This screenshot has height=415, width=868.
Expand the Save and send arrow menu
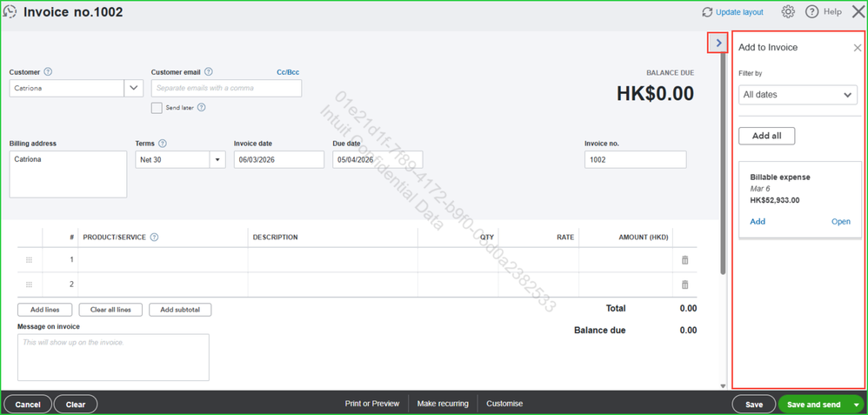coord(857,405)
